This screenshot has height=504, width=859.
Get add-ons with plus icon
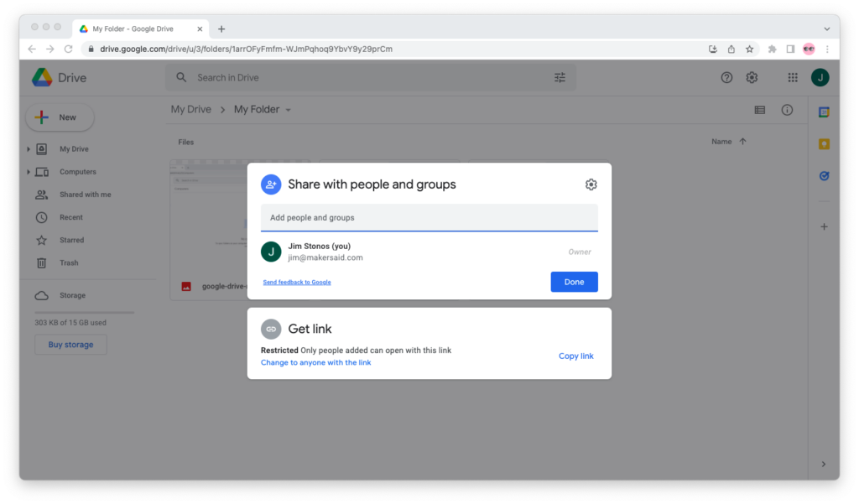pos(824,226)
